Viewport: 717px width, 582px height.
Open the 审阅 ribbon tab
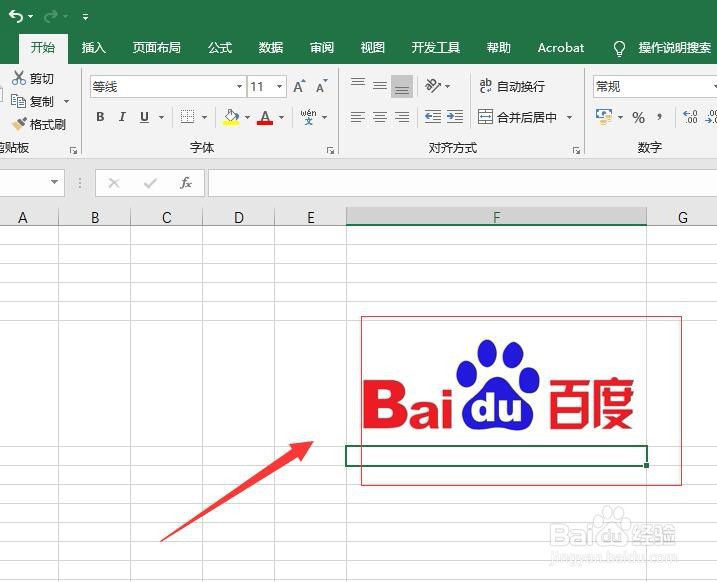click(321, 48)
